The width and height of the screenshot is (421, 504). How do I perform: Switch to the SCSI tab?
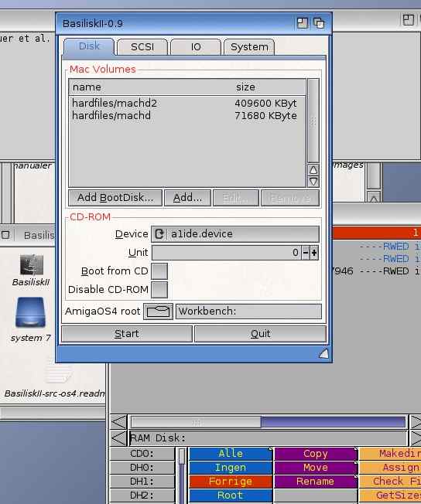pos(142,47)
